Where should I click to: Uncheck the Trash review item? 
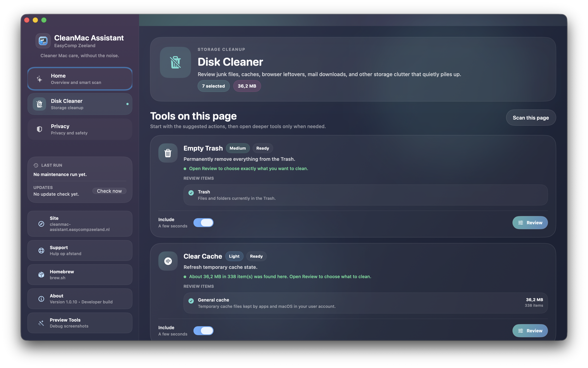click(x=191, y=193)
